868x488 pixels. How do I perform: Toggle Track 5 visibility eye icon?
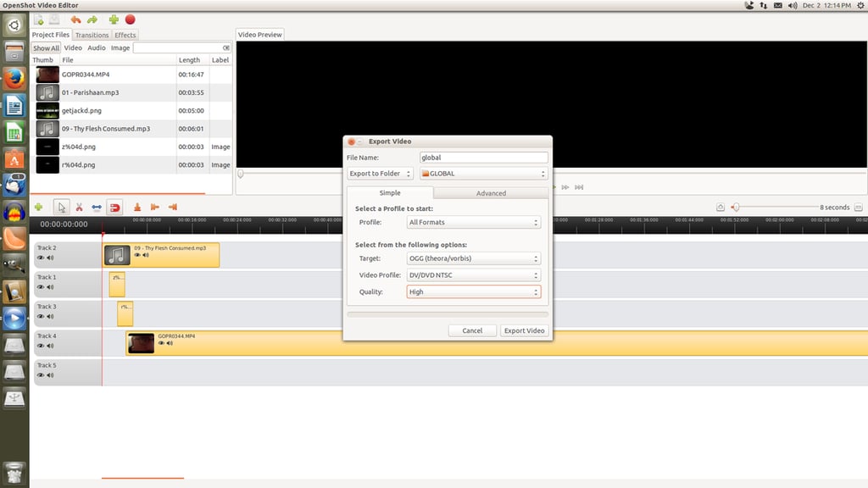[41, 374]
